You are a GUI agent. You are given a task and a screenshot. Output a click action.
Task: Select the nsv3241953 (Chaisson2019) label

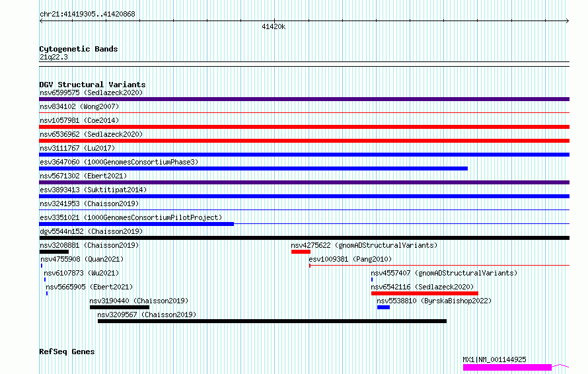[x=89, y=204]
